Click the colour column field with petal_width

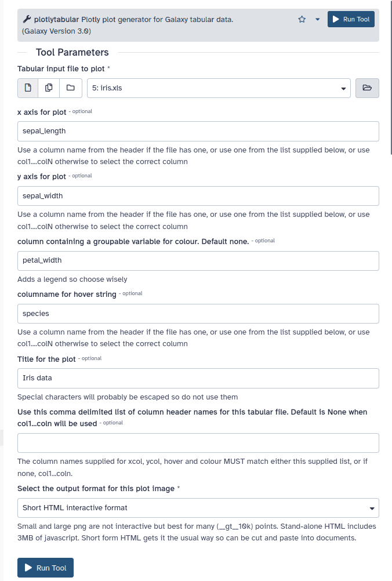point(198,260)
